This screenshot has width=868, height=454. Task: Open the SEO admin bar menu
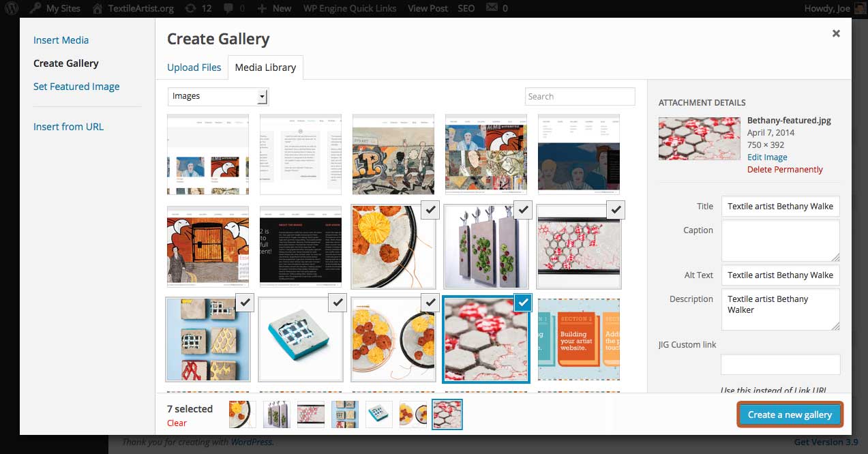(466, 9)
